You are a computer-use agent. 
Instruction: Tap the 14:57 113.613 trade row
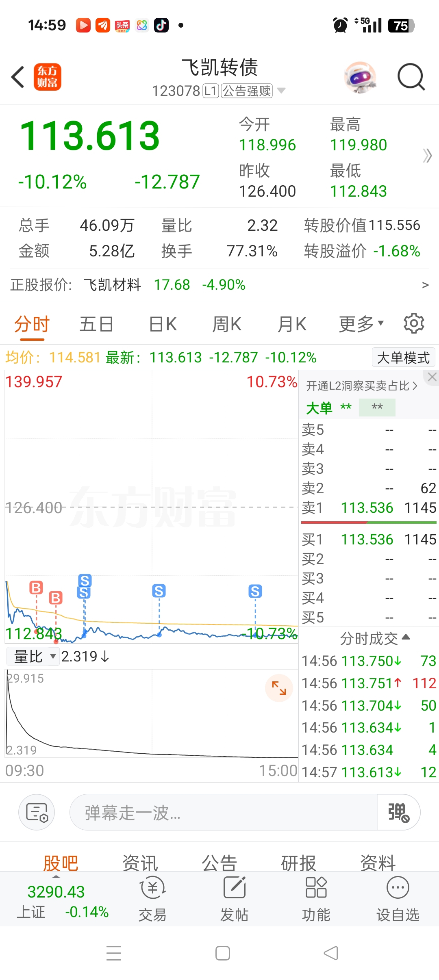[369, 772]
